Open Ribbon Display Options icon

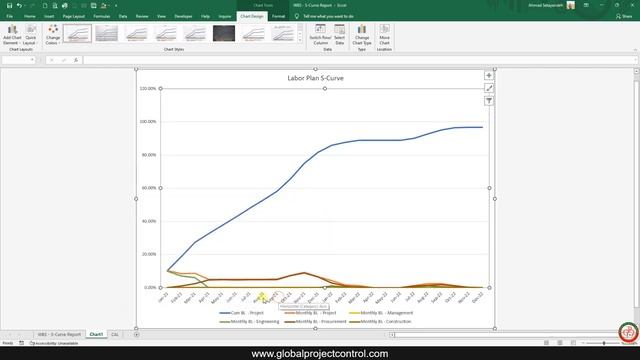tap(586, 5)
